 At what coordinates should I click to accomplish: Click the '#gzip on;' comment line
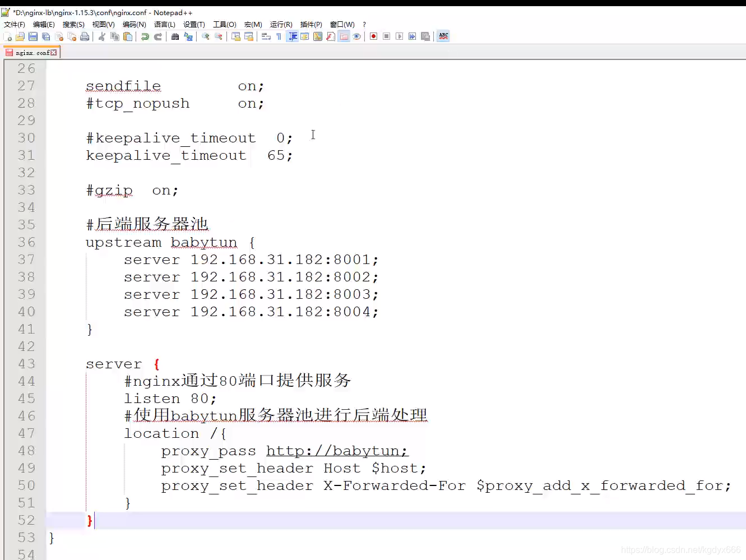[x=132, y=190]
